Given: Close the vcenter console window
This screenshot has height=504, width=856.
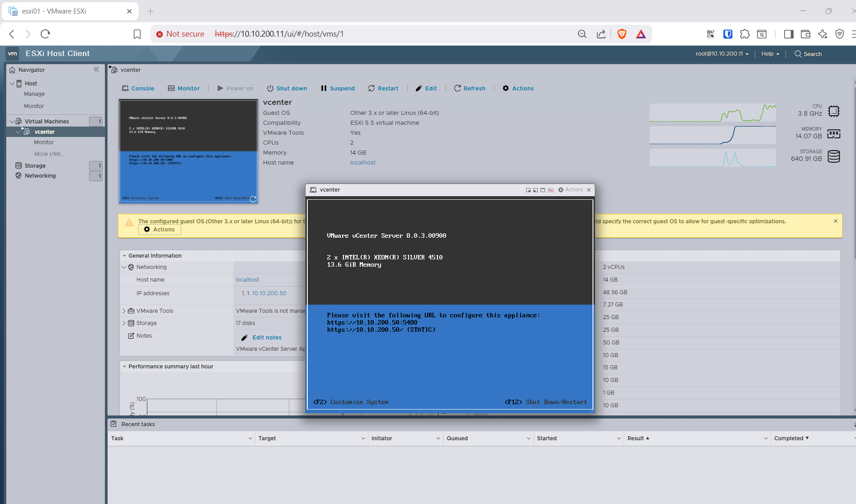Looking at the screenshot, I should (589, 190).
